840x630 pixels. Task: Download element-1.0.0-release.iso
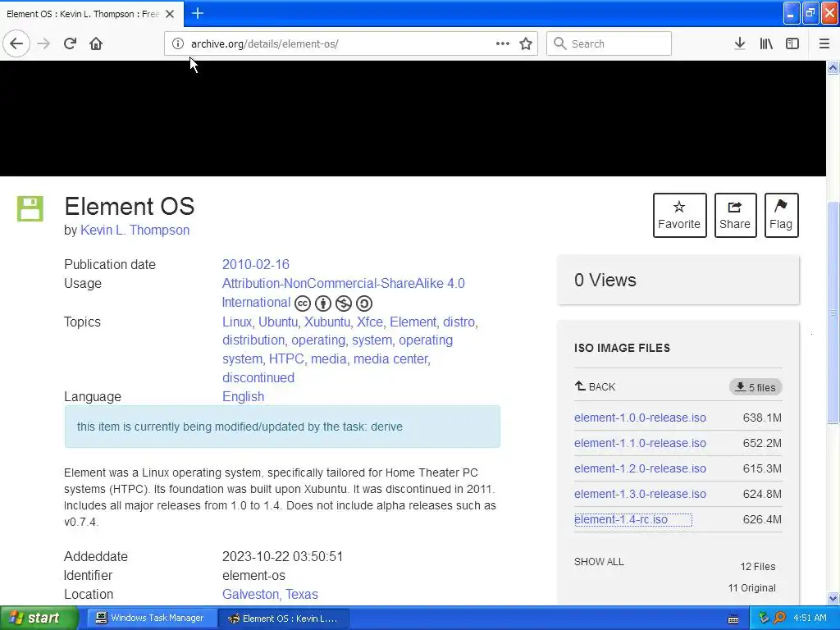(x=640, y=418)
